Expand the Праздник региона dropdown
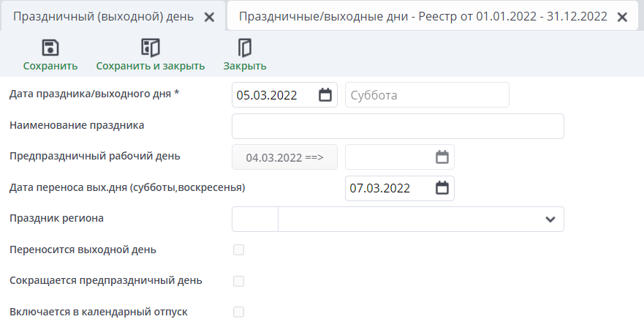Viewport: 644px width, 330px height. tap(549, 219)
